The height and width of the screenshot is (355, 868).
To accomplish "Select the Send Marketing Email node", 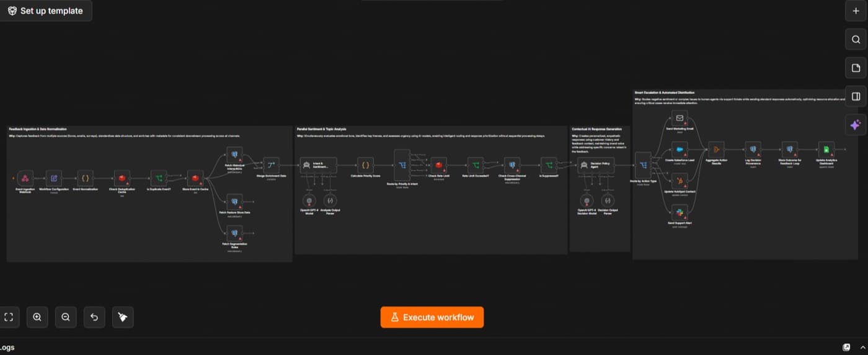I will click(x=680, y=118).
